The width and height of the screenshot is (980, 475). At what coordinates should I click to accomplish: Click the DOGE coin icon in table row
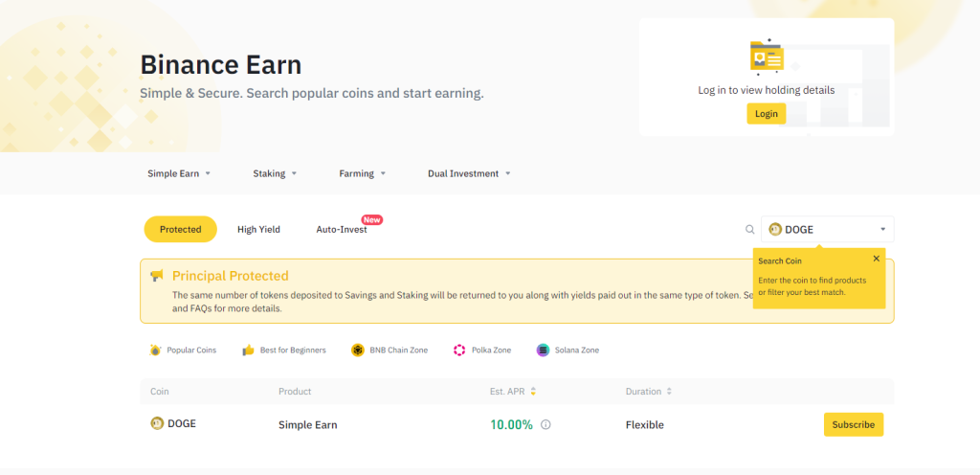coord(157,423)
